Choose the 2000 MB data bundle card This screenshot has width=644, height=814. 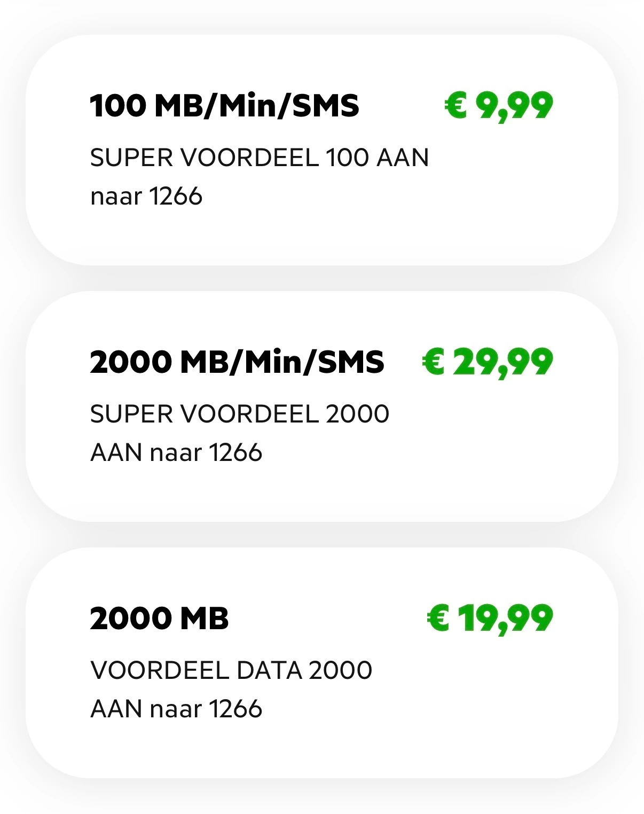click(x=322, y=663)
